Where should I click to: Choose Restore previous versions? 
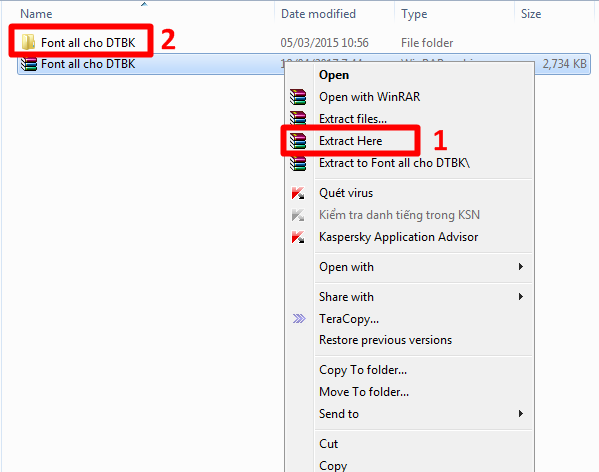point(385,340)
